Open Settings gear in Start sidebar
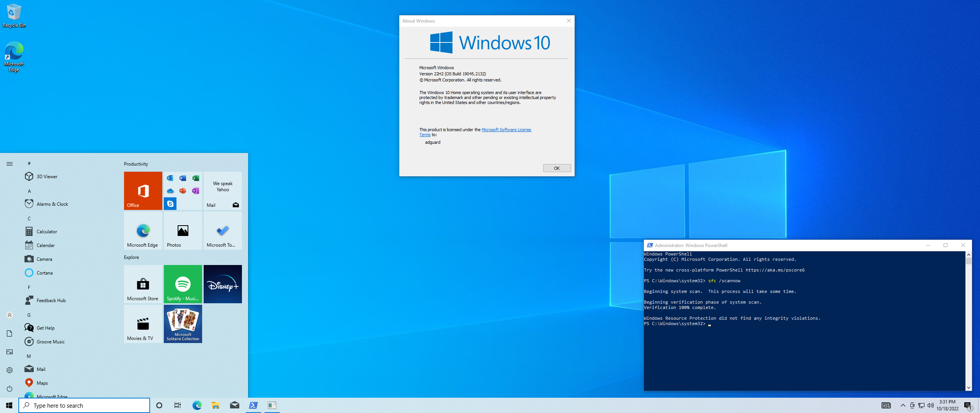The height and width of the screenshot is (413, 980). pos(10,370)
